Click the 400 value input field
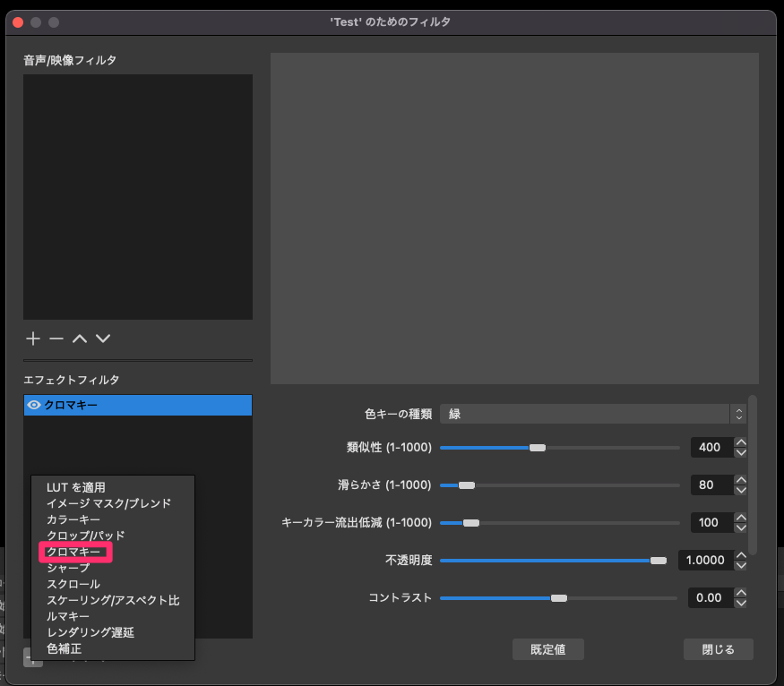The width and height of the screenshot is (784, 686). (x=712, y=447)
